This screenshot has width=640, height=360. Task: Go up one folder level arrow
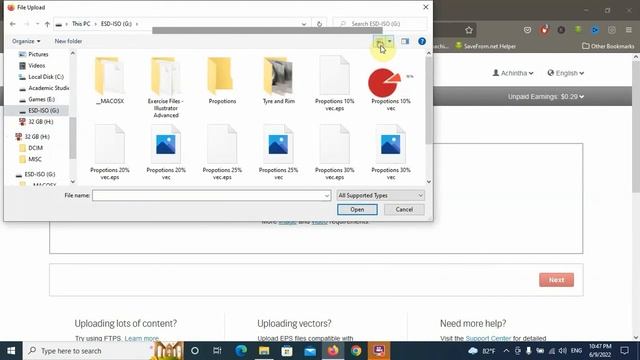click(x=47, y=24)
